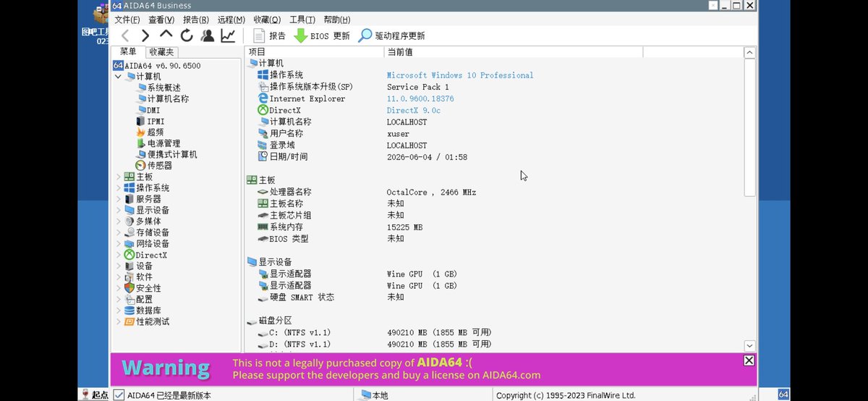Screen dimensions: 868x401
Task: Click the user silhouette toolbar icon
Action: pos(208,35)
